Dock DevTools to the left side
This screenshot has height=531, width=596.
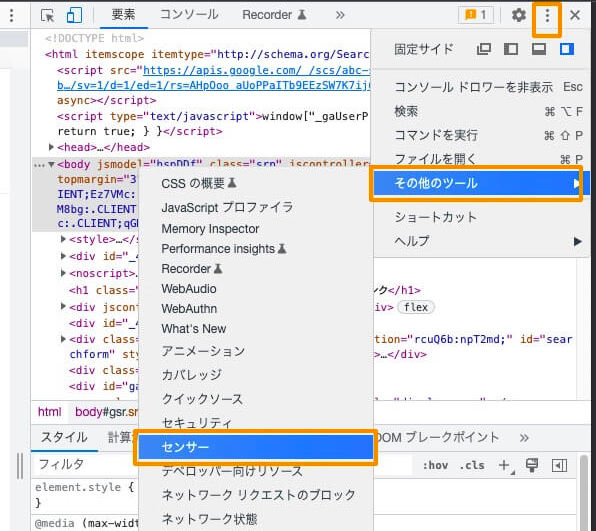point(511,49)
